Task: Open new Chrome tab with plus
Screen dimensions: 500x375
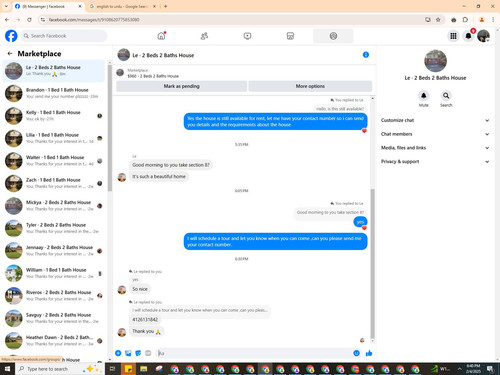Action: click(165, 6)
